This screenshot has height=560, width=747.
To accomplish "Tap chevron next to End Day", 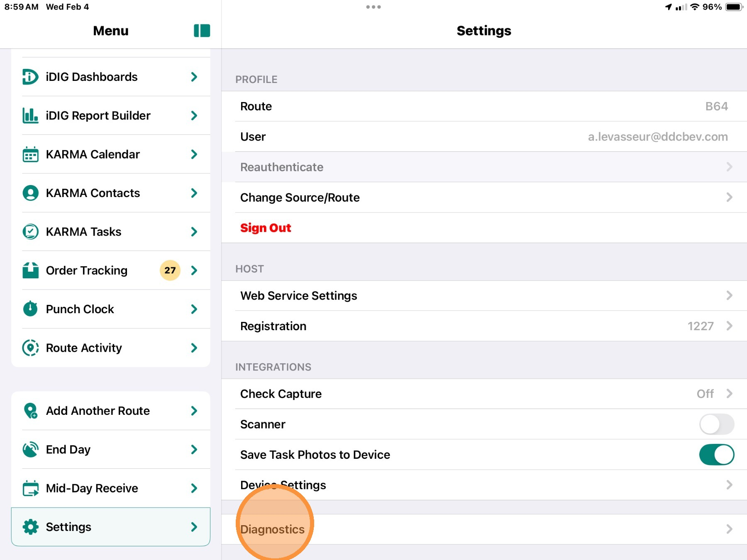I will [x=194, y=449].
